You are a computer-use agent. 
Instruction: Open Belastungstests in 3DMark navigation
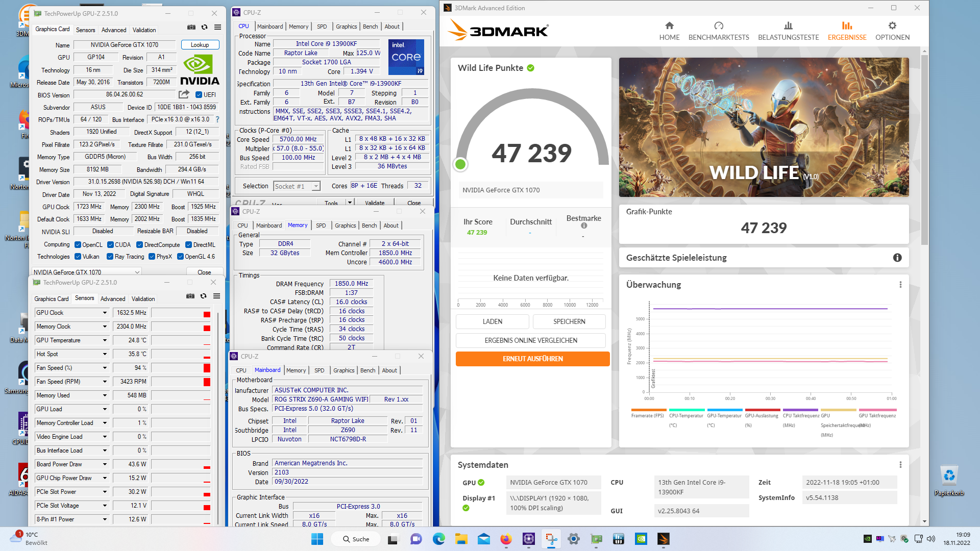tap(788, 31)
